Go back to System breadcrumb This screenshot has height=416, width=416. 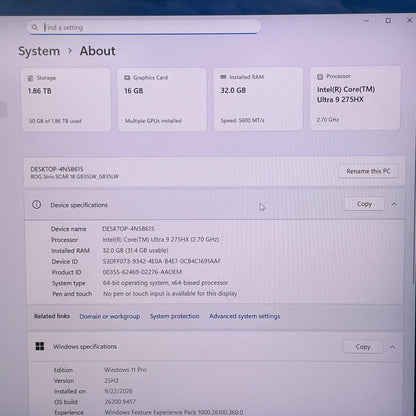39,51
